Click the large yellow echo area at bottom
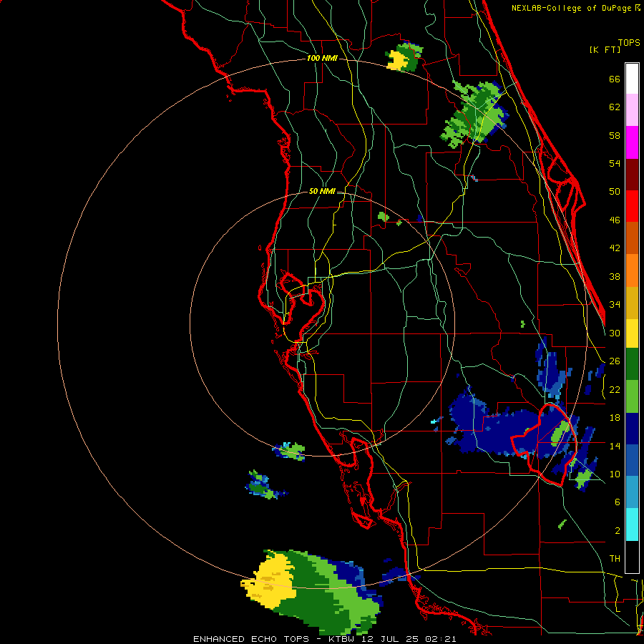 (x=271, y=582)
